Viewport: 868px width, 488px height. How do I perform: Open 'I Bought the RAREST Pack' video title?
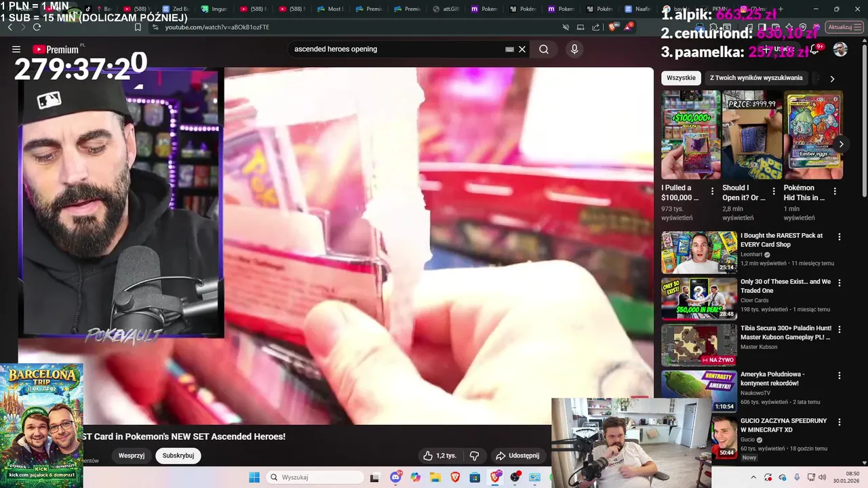[781, 240]
